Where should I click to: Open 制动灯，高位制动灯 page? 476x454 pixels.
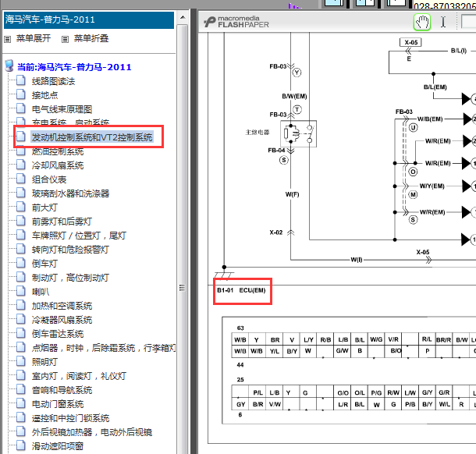[x=70, y=278]
